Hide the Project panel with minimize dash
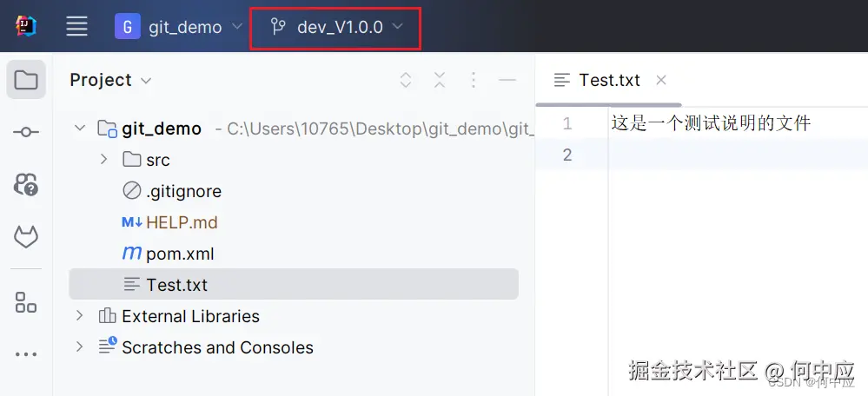868x396 pixels. click(x=507, y=81)
